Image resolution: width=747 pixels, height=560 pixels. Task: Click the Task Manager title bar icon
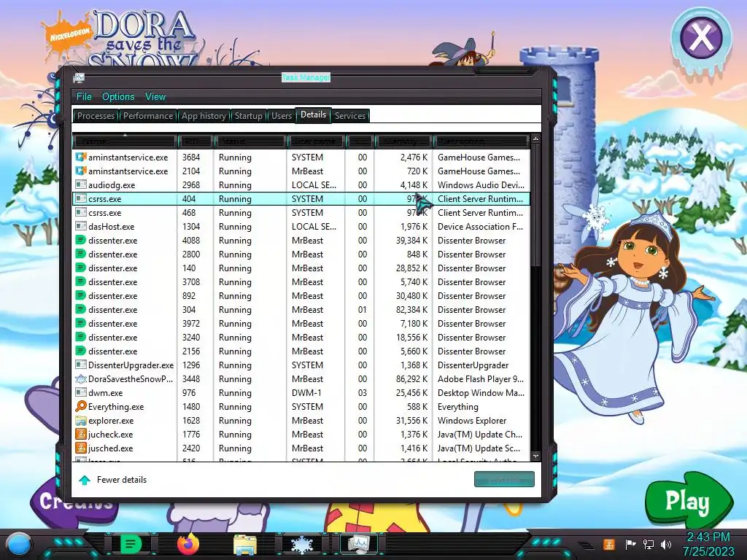coord(79,77)
